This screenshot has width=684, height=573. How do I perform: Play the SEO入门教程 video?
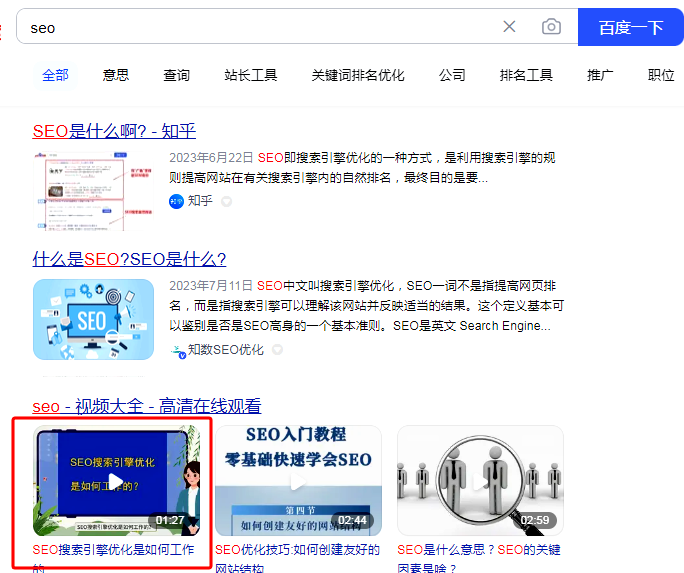[298, 481]
